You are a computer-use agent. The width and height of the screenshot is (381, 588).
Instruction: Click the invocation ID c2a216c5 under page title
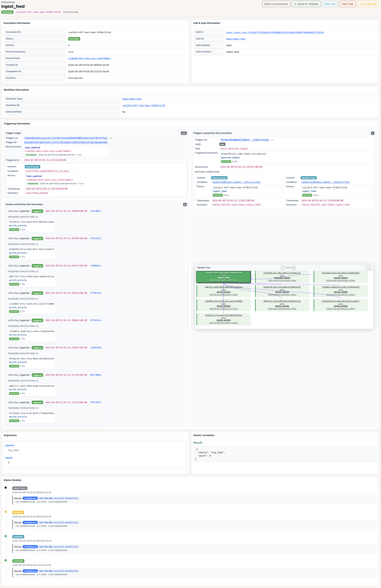pyautogui.click(x=38, y=12)
